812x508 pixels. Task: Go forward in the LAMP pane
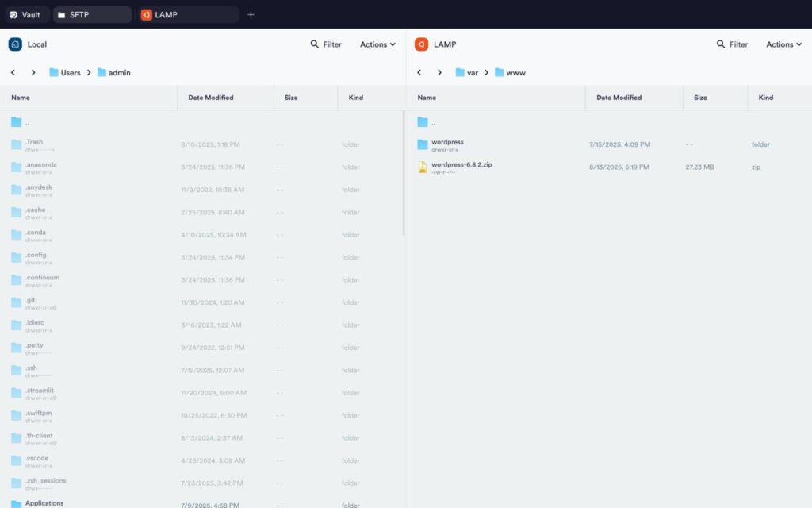(439, 72)
